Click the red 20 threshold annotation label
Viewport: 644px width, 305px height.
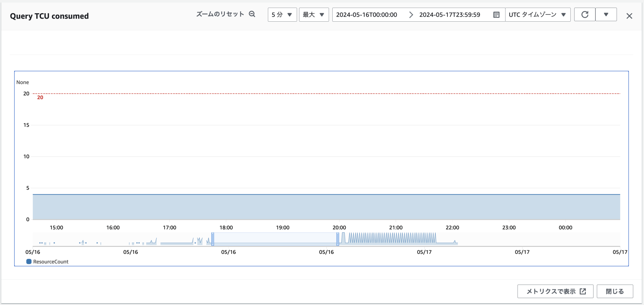pos(40,98)
